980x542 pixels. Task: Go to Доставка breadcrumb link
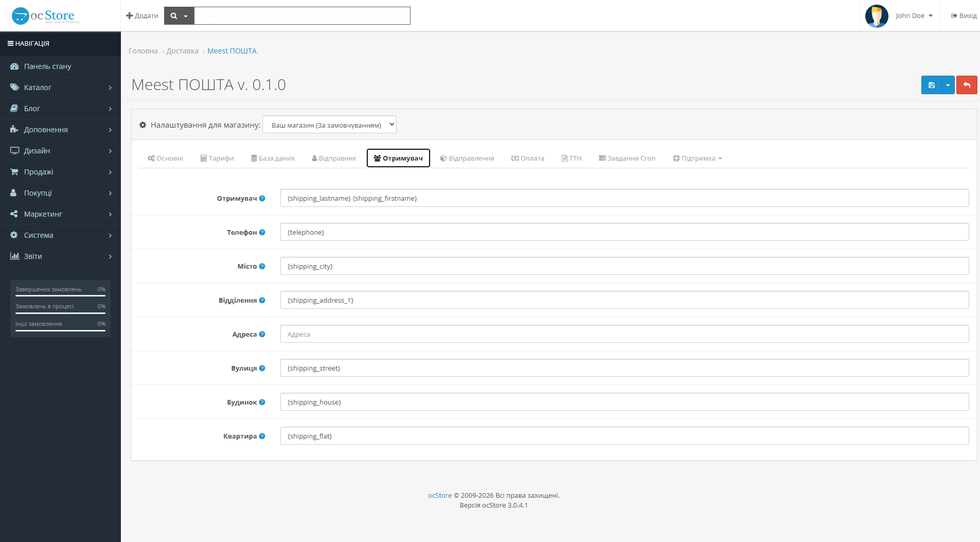[182, 51]
